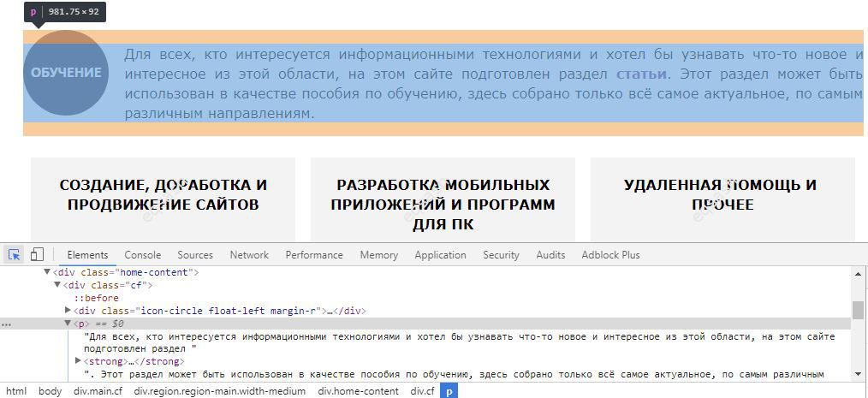Open the Elements tab
The width and height of the screenshot is (868, 398).
[x=87, y=255]
